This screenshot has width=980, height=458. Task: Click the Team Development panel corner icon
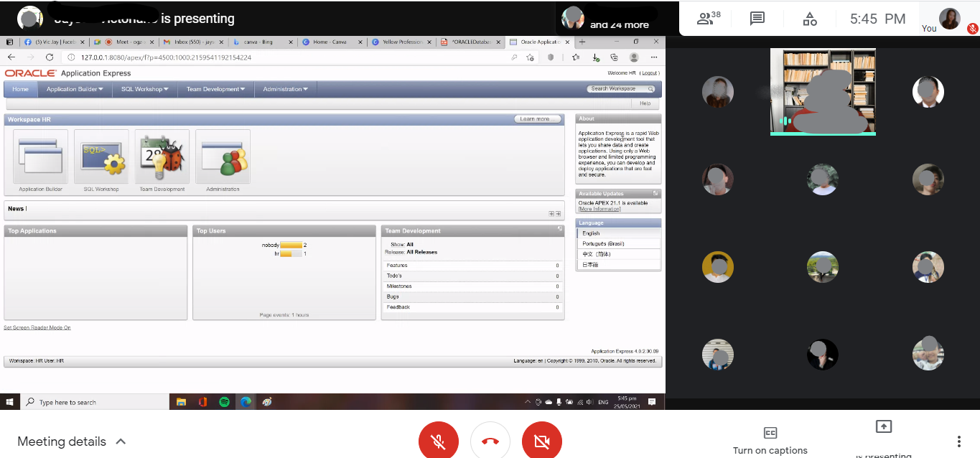(x=559, y=229)
